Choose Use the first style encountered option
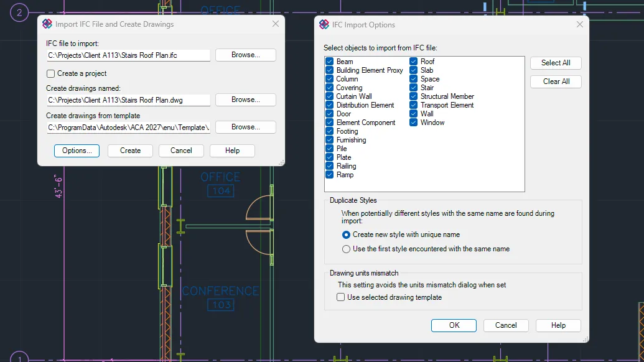 [x=347, y=249]
